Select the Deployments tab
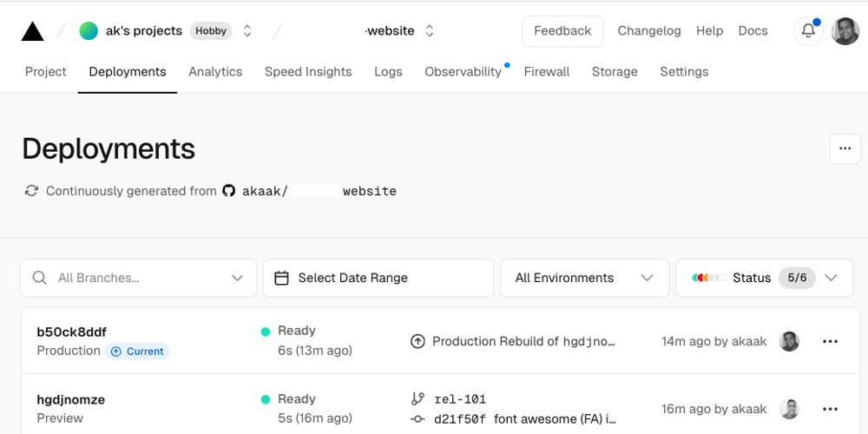Screen dimensions: 868x434 tap(128, 72)
